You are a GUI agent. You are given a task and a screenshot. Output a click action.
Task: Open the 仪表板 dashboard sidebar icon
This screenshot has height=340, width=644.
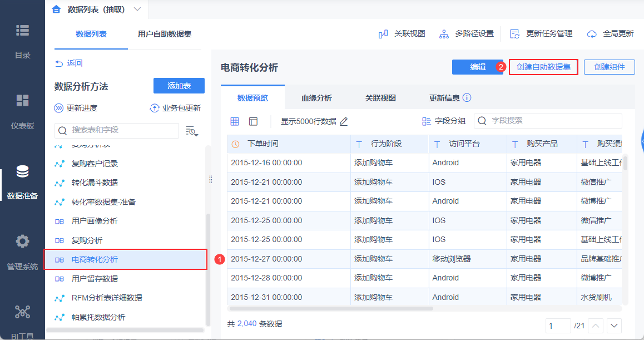(22, 100)
